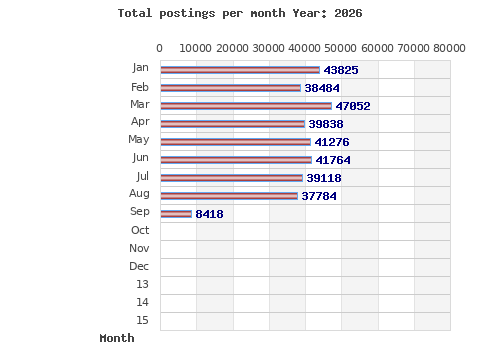The height and width of the screenshot is (360, 480).
Task: Select the 'Aug' month label
Action: (x=139, y=194)
